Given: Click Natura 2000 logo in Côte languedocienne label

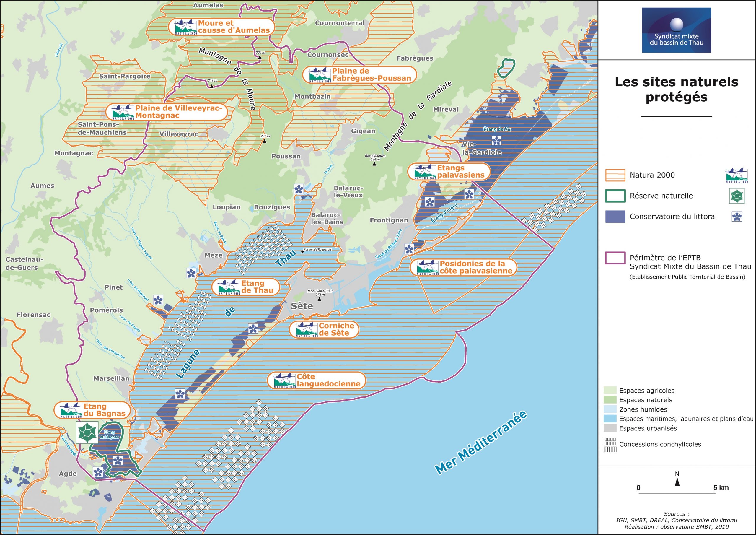Looking at the screenshot, I should [x=284, y=381].
